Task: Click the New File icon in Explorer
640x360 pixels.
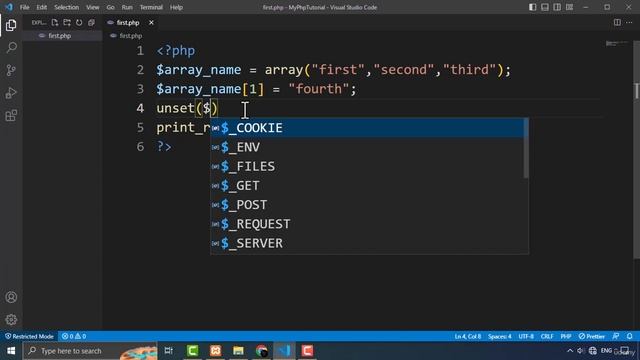Action: pyautogui.click(x=55, y=23)
